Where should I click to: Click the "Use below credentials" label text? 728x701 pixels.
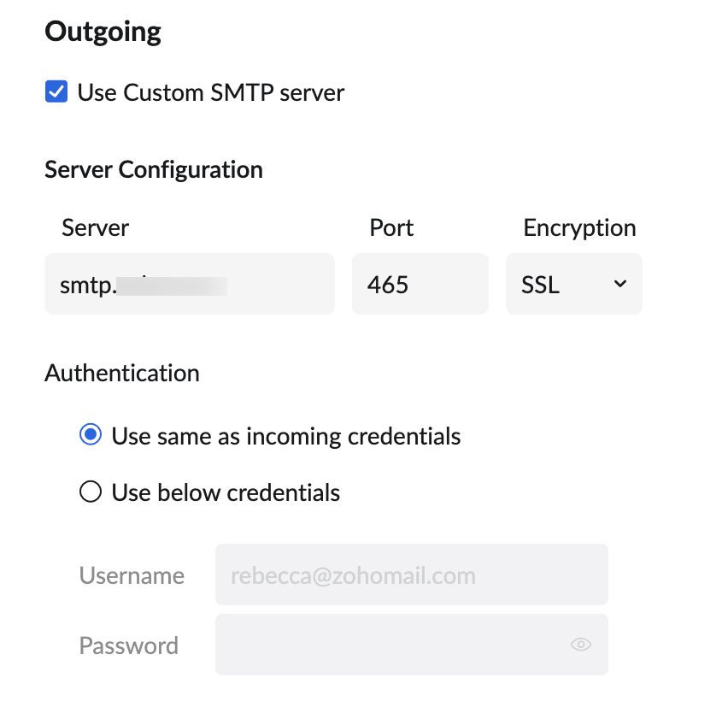click(x=226, y=493)
